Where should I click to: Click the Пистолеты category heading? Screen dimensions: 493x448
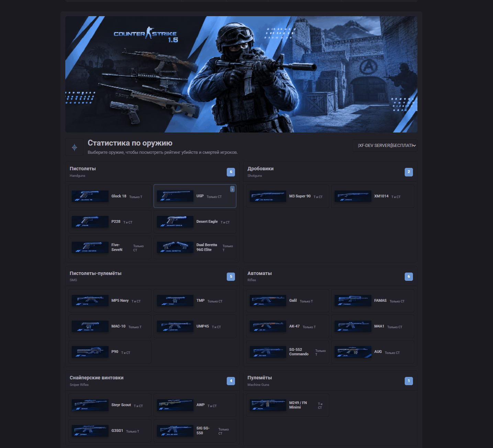(83, 169)
